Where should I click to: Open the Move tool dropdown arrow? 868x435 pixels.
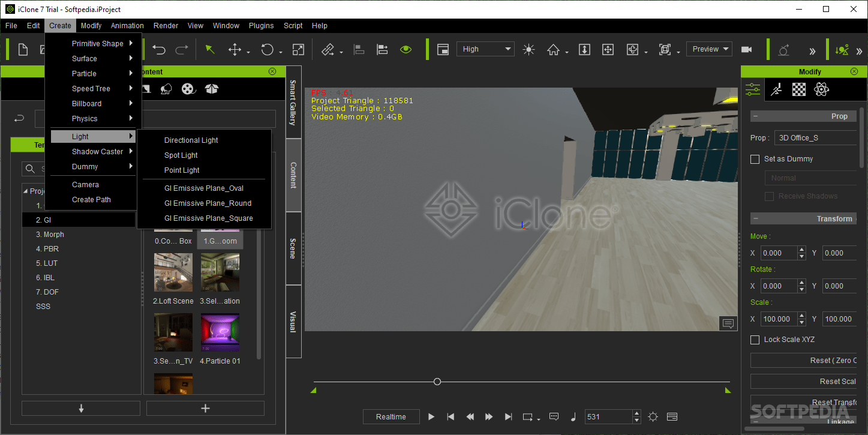coord(248,53)
